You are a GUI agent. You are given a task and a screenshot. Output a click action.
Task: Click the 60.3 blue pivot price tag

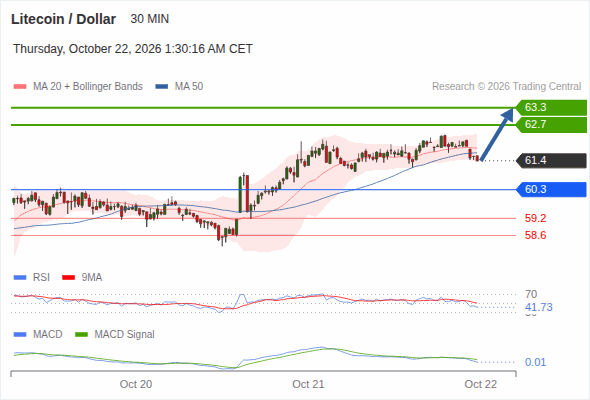[551, 189]
